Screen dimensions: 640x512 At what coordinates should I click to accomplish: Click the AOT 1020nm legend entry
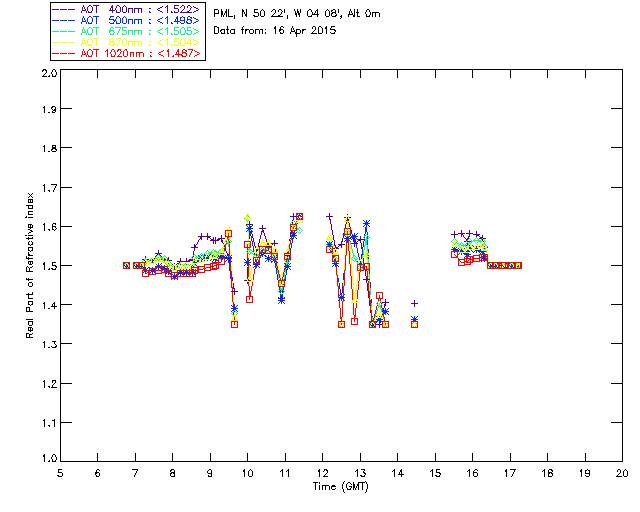tap(126, 53)
